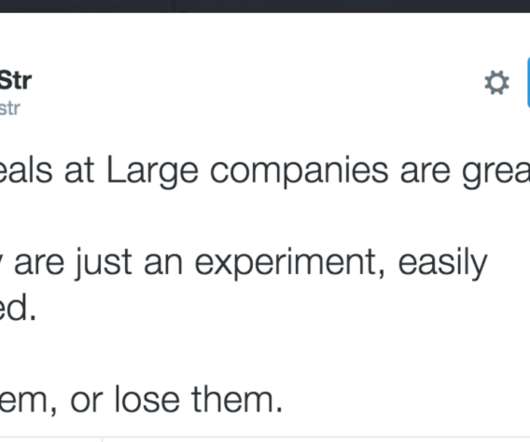Click the word "lose" in last line
This screenshot has height=442, width=530.
pyautogui.click(x=147, y=399)
